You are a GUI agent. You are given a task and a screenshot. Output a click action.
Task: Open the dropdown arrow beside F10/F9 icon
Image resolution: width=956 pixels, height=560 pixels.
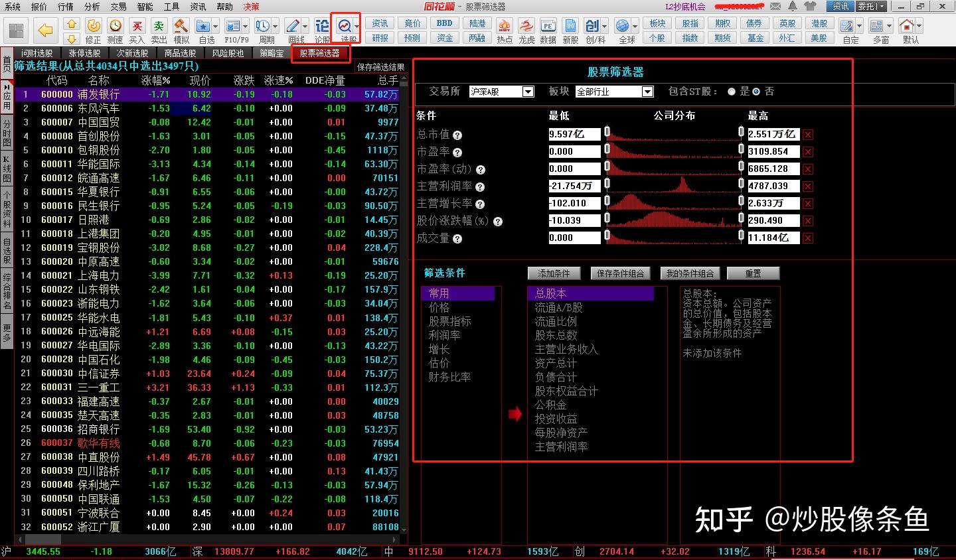(x=246, y=27)
